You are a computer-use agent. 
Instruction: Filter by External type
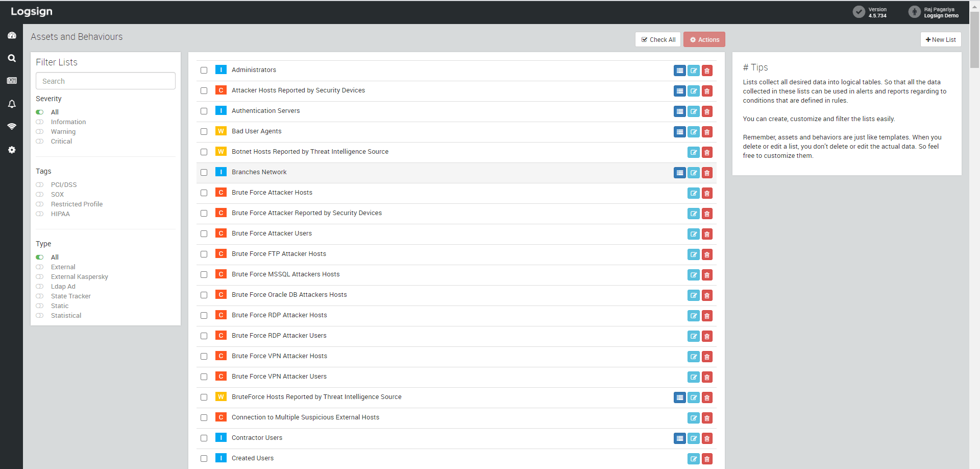pyautogui.click(x=40, y=267)
